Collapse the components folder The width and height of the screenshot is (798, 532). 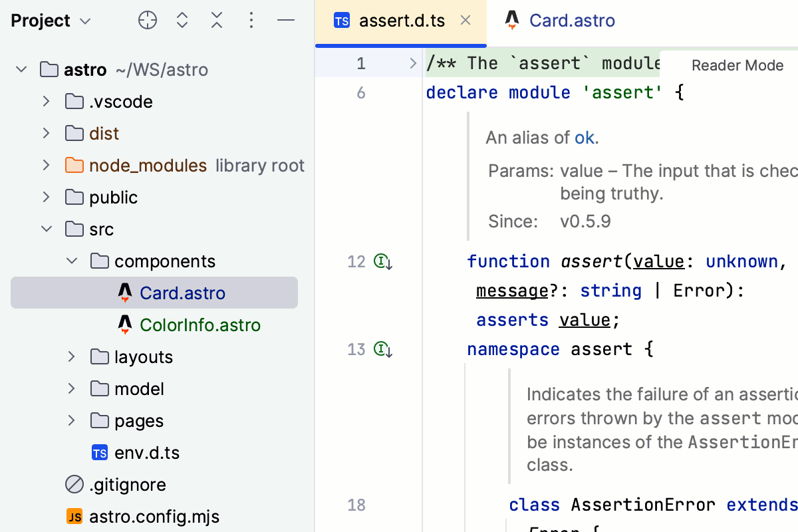(x=71, y=261)
